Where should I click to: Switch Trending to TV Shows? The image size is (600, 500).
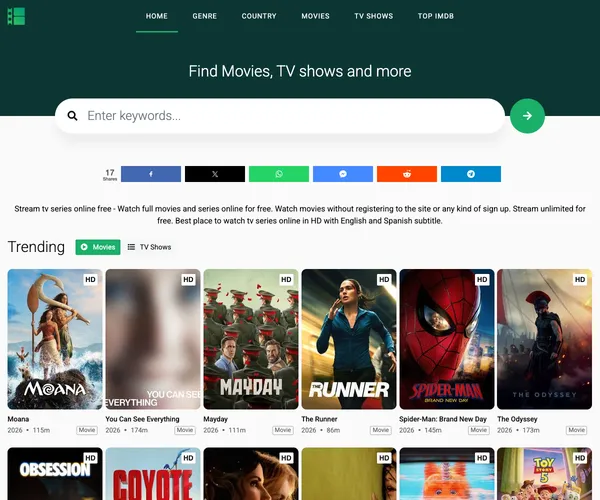point(149,247)
